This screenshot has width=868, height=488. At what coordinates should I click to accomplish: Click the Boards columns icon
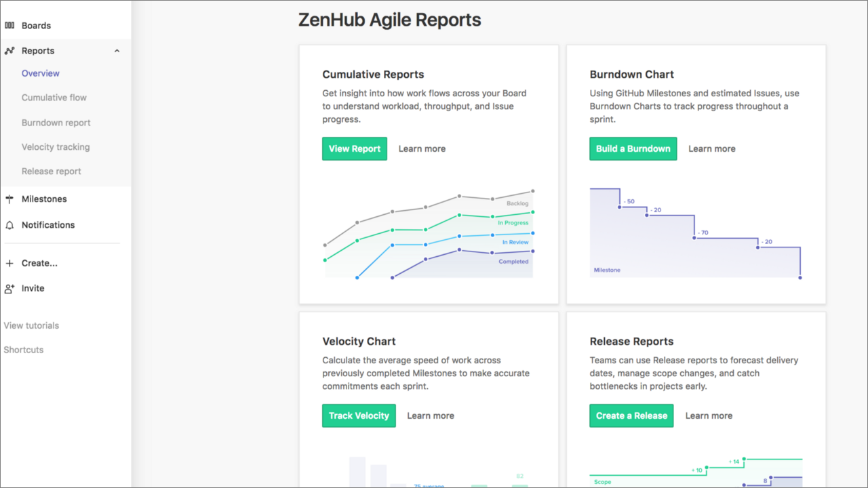(x=9, y=26)
